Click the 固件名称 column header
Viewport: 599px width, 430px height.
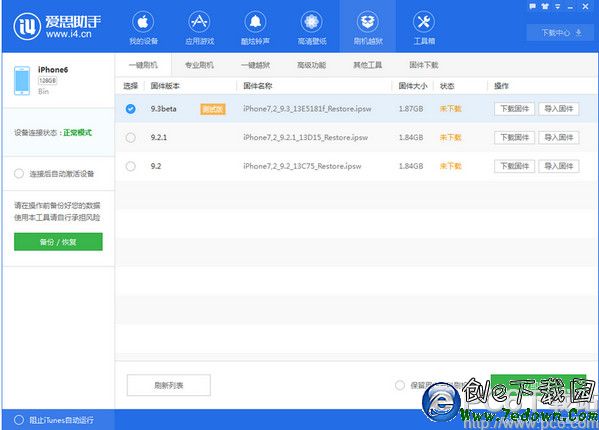[x=257, y=86]
